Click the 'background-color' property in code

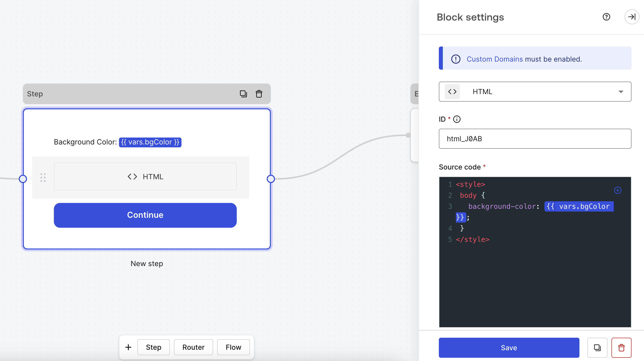(502, 206)
